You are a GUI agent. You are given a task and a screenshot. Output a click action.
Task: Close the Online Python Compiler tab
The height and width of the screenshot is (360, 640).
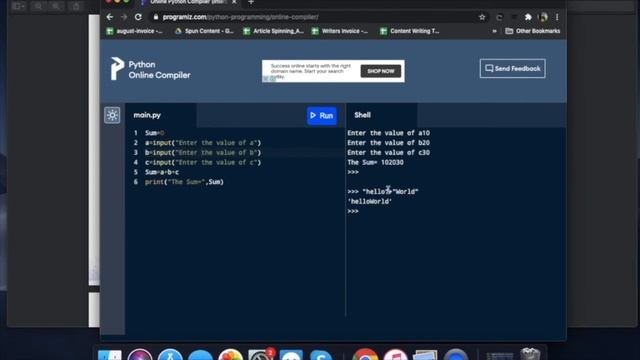[x=234, y=2]
